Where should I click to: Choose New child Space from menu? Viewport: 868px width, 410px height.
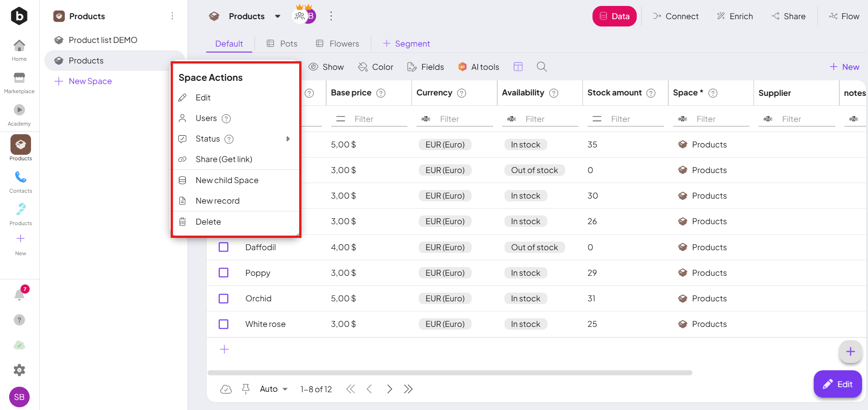pos(227,180)
